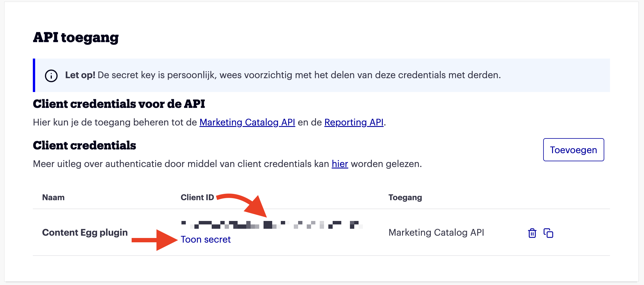Viewport: 644px width, 285px height.
Task: Click the 'Client credentials voor de API' heading
Action: coord(119,104)
